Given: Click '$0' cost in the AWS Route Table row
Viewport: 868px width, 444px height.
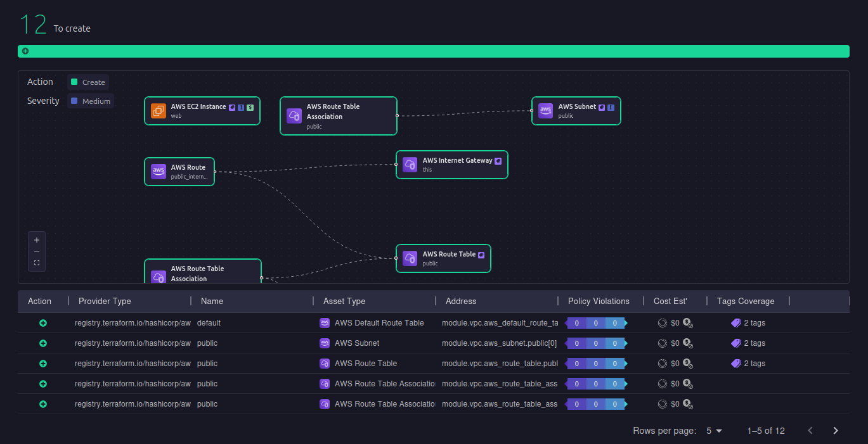Looking at the screenshot, I should click(x=675, y=364).
